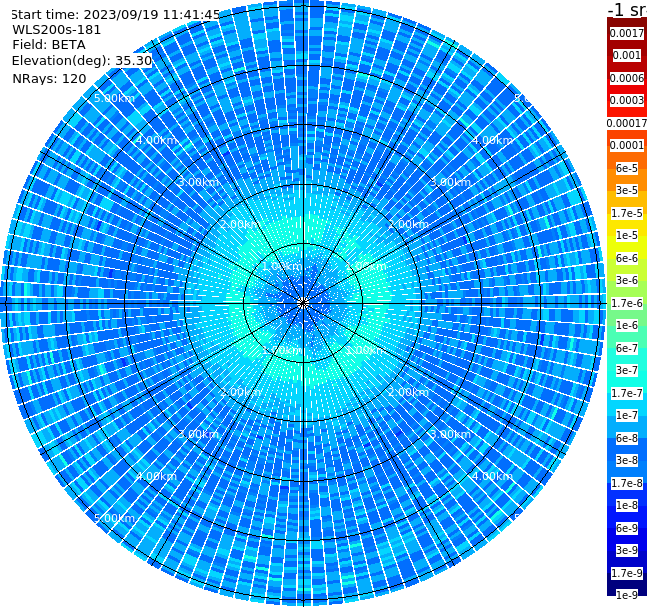Click the 1e-8 colorbar label

(x=627, y=505)
